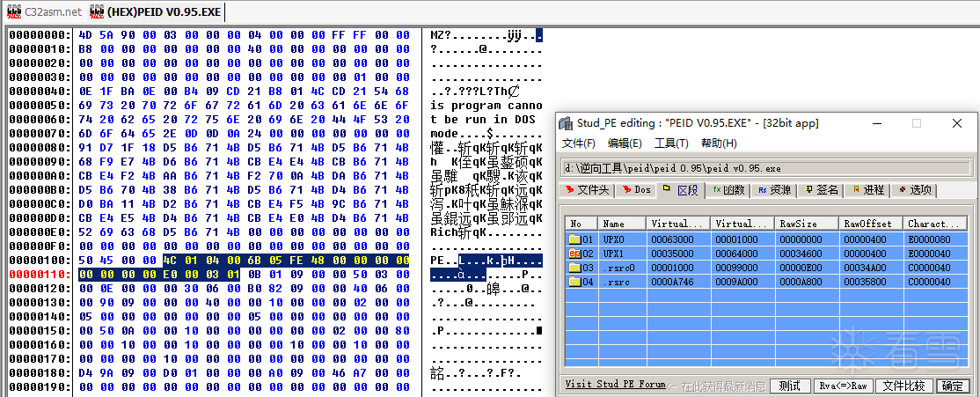Click hex offset 00000100: row label
Image resolution: width=980 pixels, height=397 pixels.
[40, 260]
